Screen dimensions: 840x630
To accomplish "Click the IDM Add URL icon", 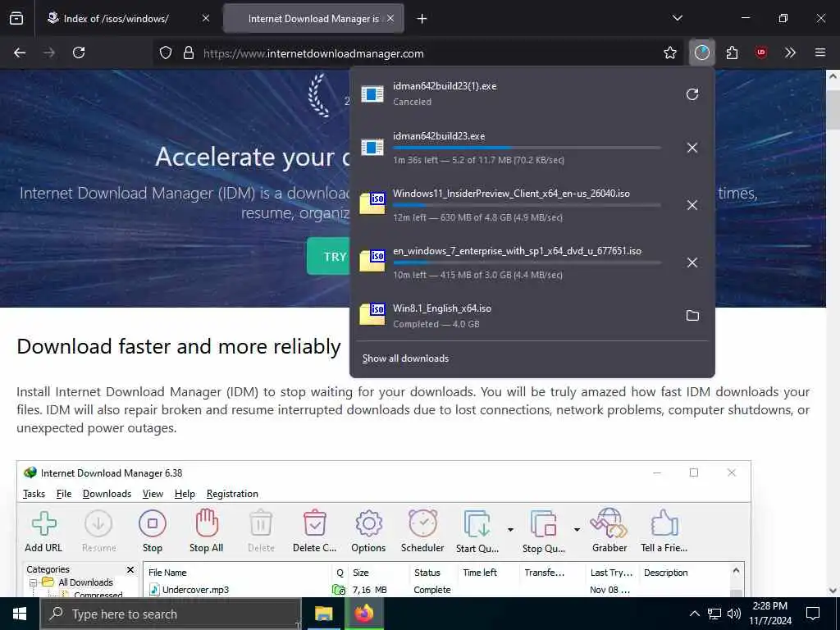I will 43,531.
